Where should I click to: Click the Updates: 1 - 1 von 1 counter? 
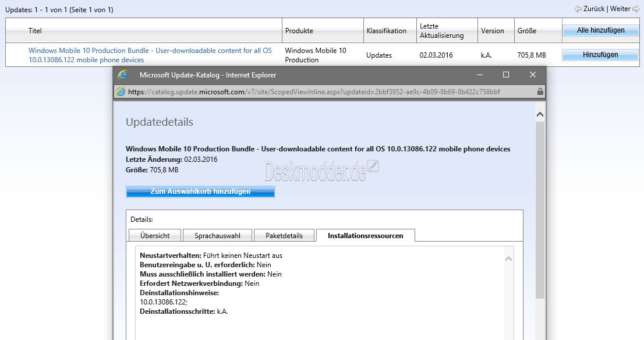tap(59, 9)
